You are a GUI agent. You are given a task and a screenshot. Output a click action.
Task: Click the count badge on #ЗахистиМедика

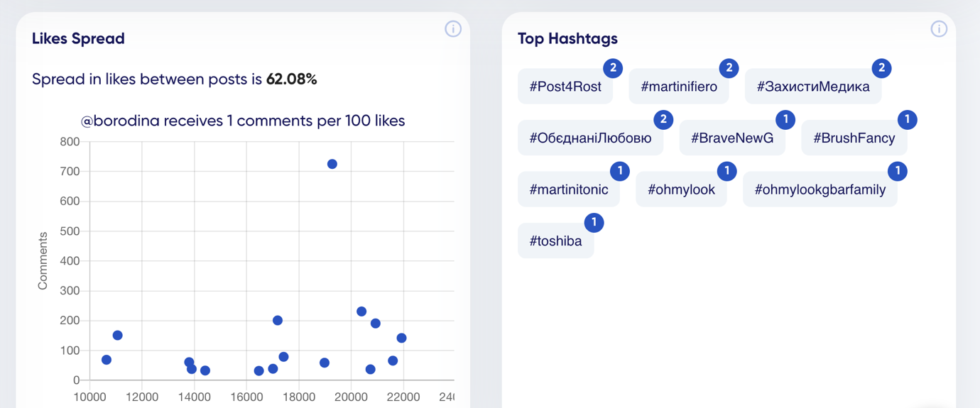pos(881,68)
